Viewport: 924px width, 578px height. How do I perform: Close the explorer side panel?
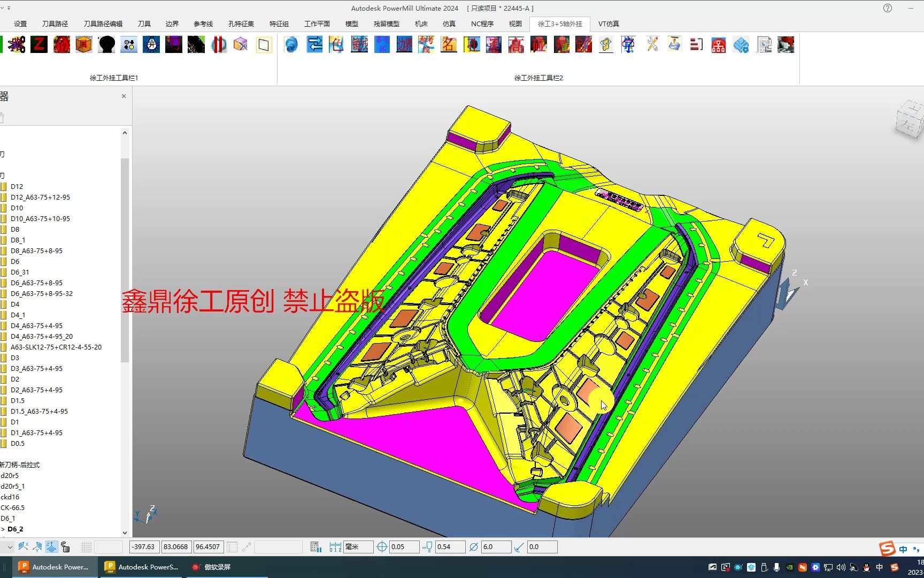pyautogui.click(x=124, y=96)
